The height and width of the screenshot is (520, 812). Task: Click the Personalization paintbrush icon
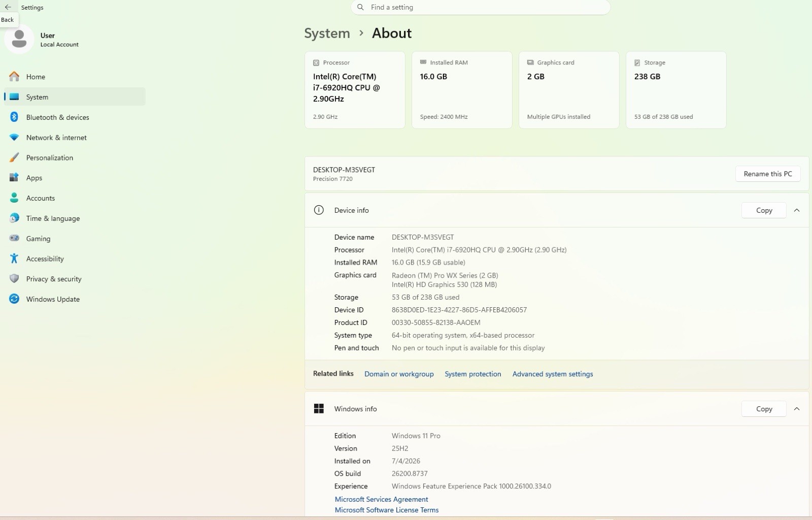[14, 157]
